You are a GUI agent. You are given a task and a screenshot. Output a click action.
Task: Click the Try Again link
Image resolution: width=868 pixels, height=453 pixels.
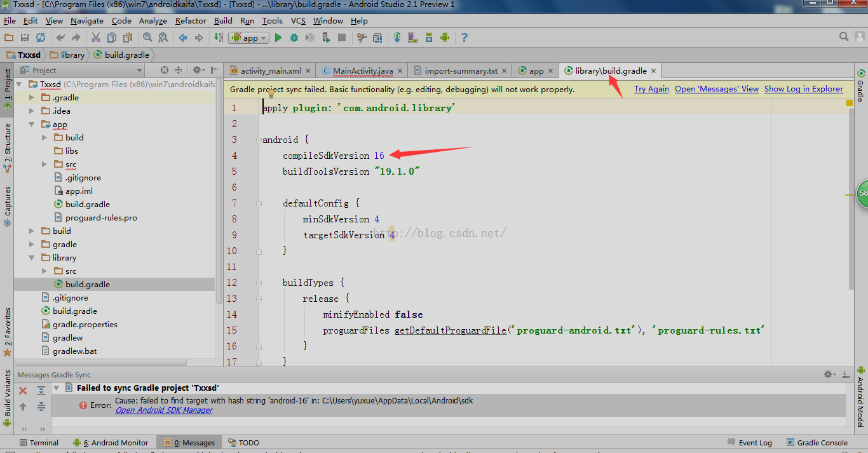coord(651,89)
